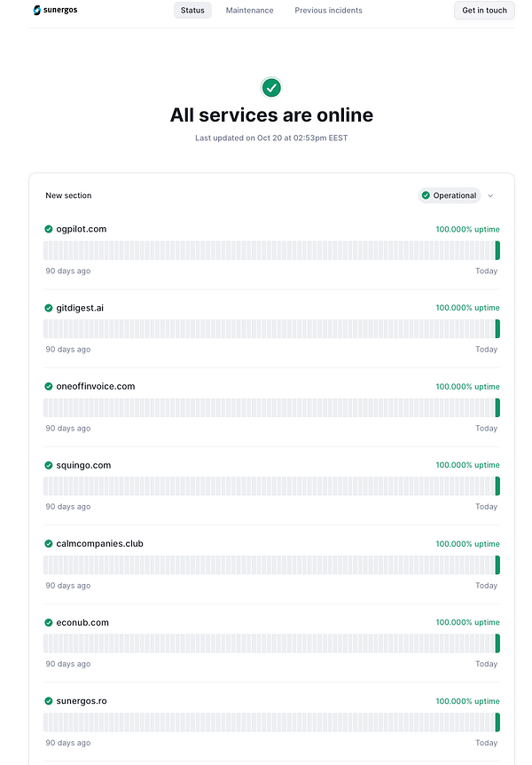Click the status icon beside sunergos.ro
The height and width of the screenshot is (765, 532).
(x=48, y=700)
